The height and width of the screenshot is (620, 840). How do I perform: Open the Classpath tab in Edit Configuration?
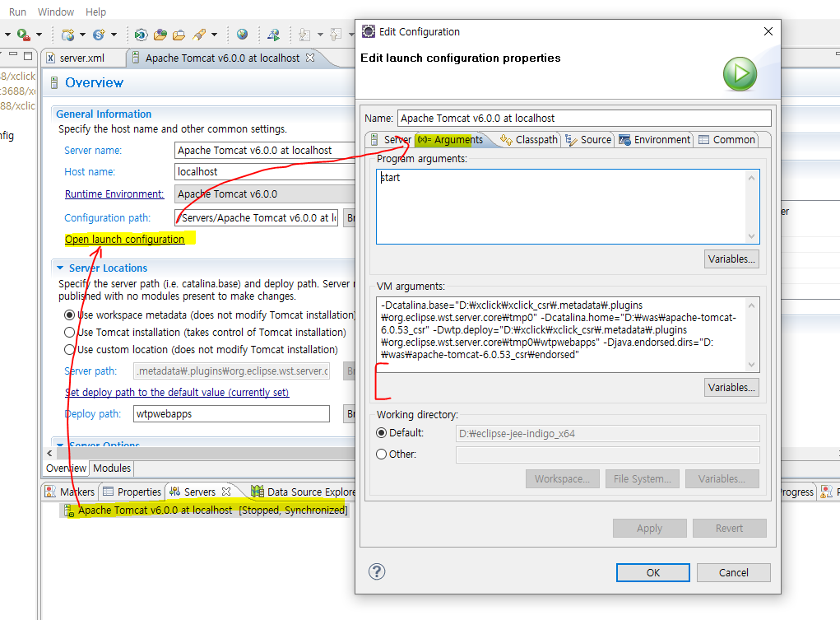[x=529, y=139]
